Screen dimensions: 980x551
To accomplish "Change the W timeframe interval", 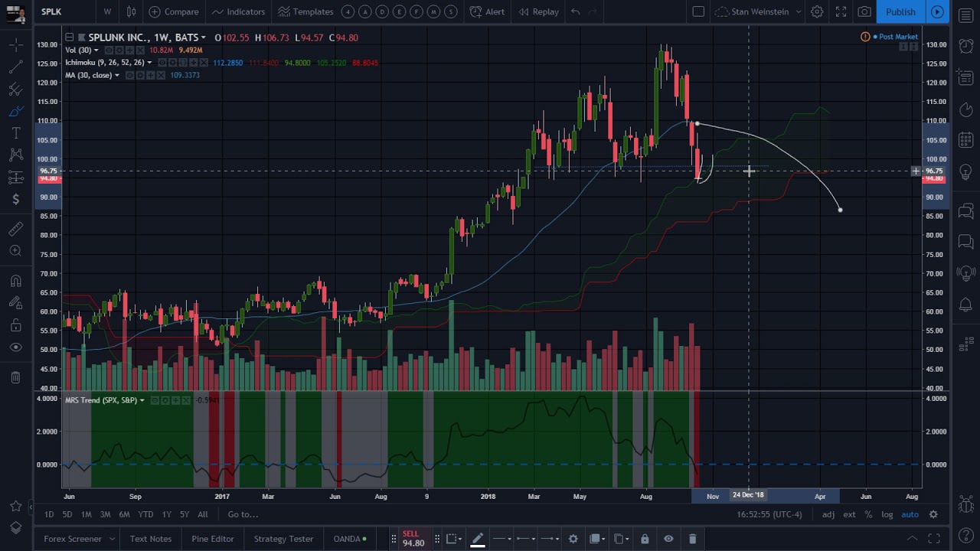I will click(107, 11).
